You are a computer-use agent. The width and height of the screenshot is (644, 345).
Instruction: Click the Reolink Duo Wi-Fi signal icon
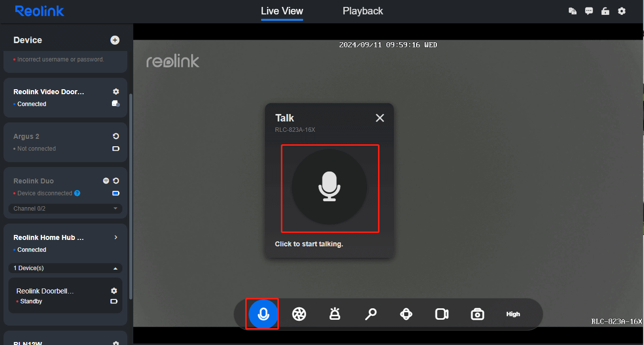point(106,181)
